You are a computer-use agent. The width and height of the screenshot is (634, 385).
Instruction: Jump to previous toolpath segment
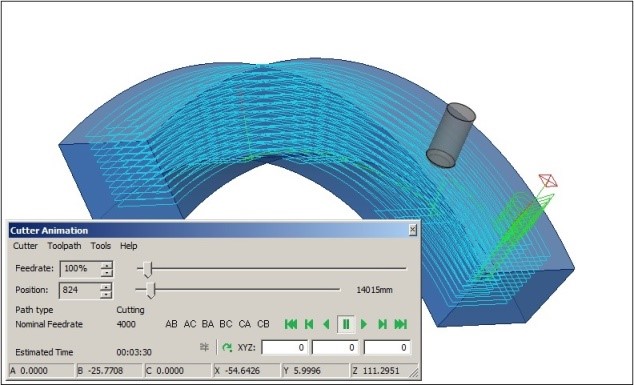pos(309,324)
